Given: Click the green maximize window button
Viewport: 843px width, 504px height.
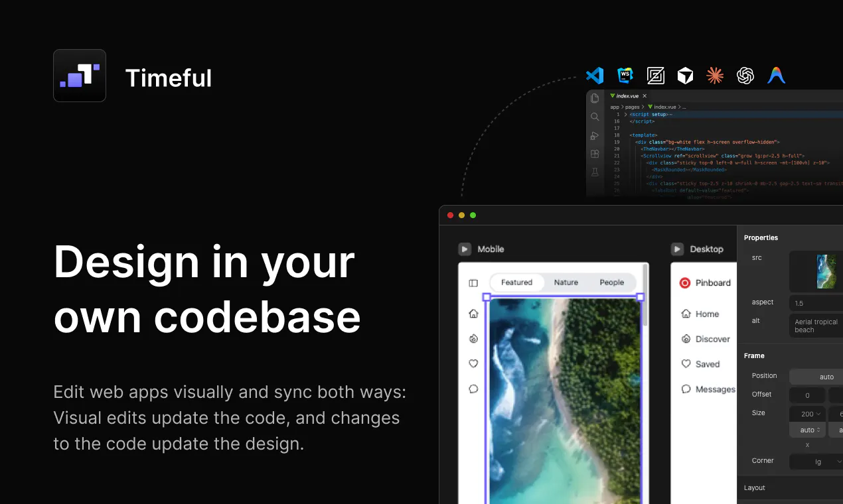Looking at the screenshot, I should [x=473, y=216].
